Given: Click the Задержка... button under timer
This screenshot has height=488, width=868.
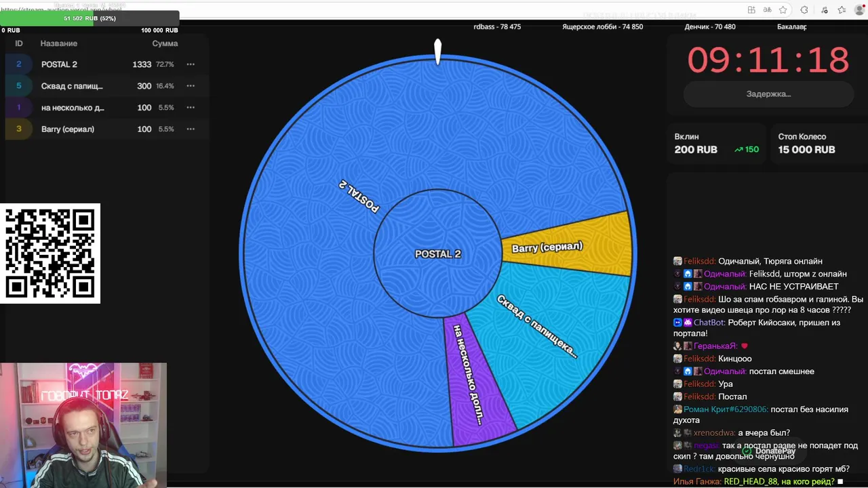Looking at the screenshot, I should 768,94.
